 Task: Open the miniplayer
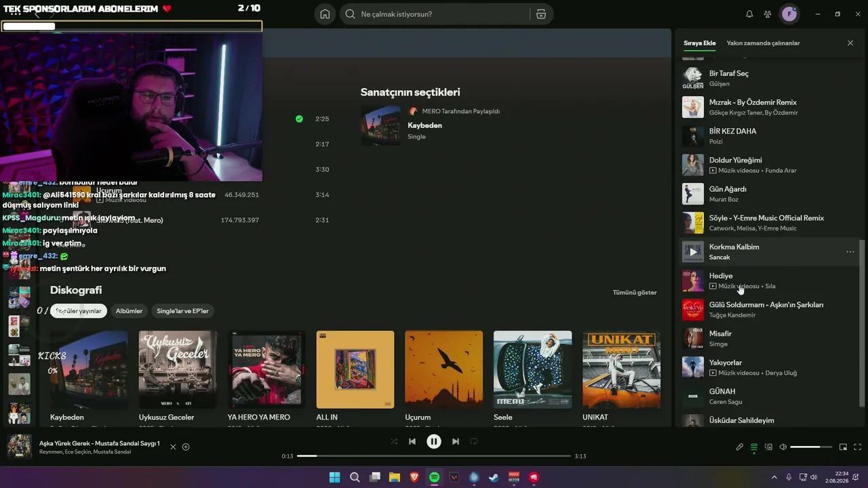843,447
